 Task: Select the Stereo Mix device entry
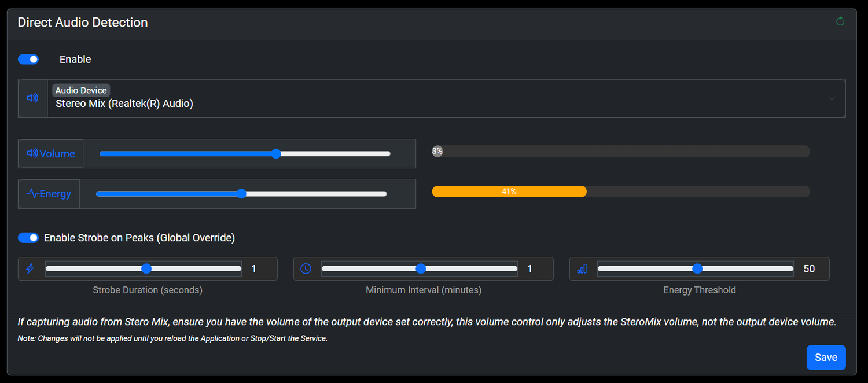pyautogui.click(x=124, y=102)
